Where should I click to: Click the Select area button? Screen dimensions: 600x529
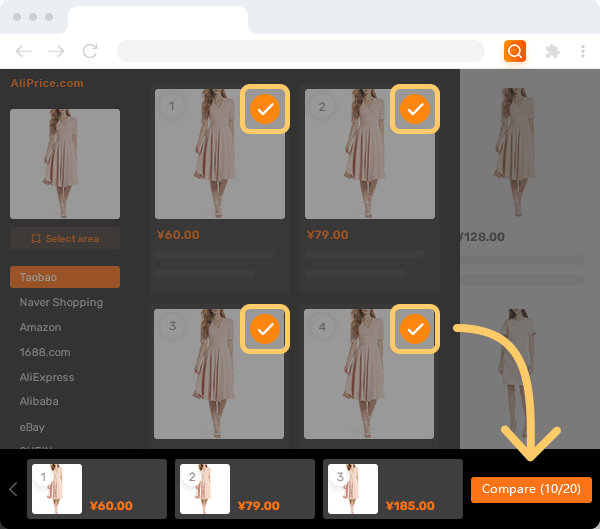(x=65, y=239)
